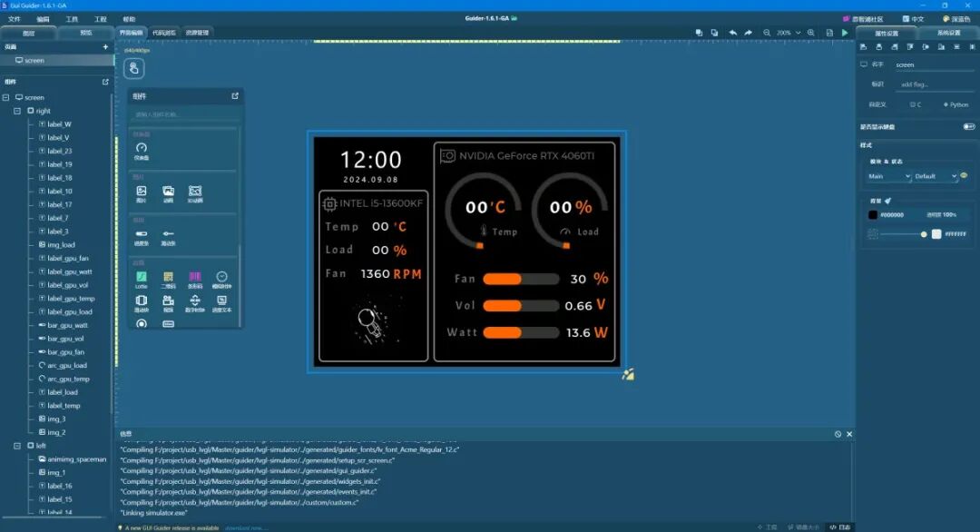This screenshot has height=532, width=980.
Task: Add the video widget
Action: 168,304
